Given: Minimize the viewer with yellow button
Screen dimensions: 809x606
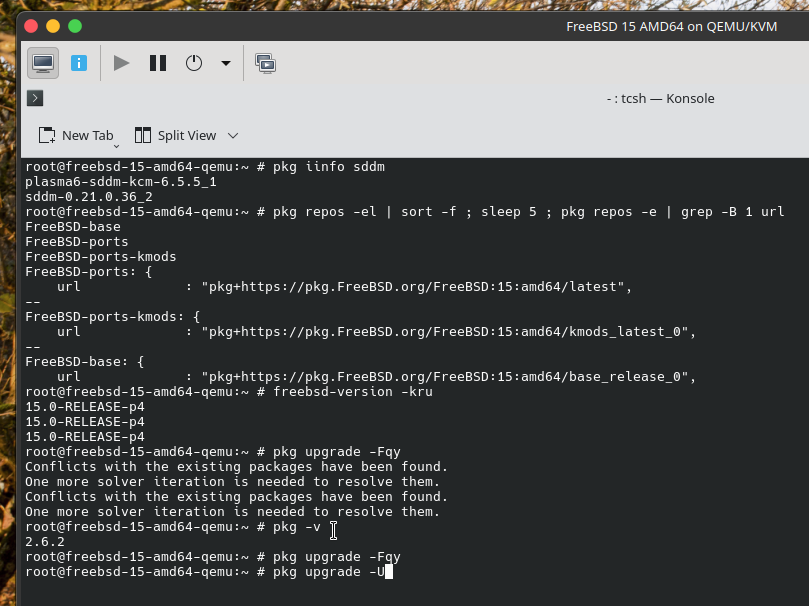Looking at the screenshot, I should pos(53,25).
